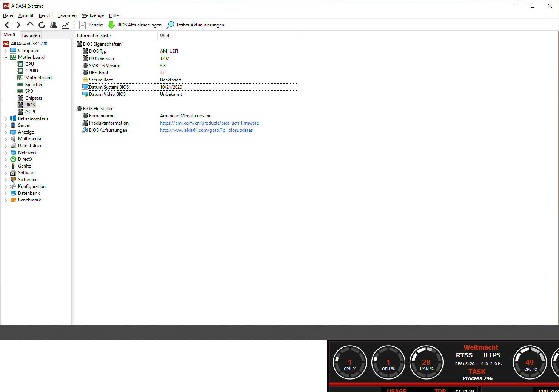559x392 pixels.
Task: Click the Betriebssystem Windows icon
Action: [13, 118]
